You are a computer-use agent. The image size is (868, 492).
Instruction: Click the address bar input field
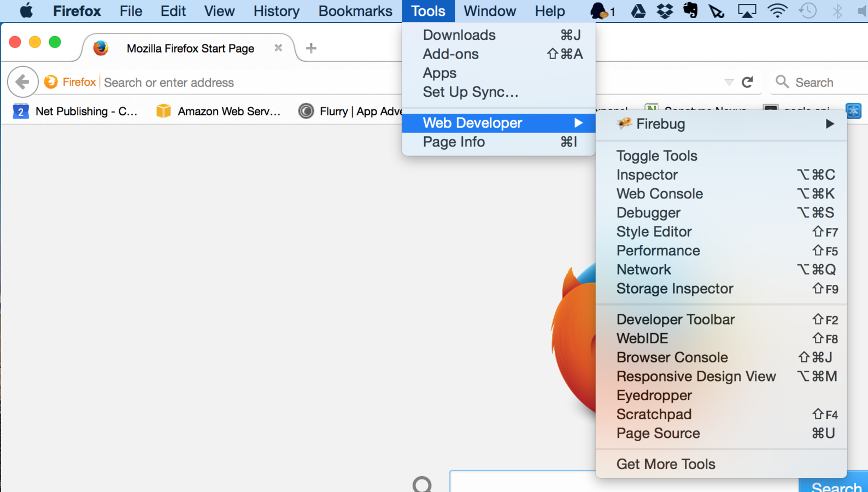[x=251, y=82]
